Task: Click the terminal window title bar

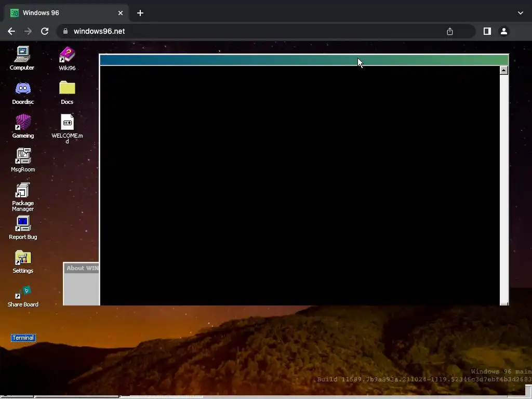Action: (x=304, y=60)
